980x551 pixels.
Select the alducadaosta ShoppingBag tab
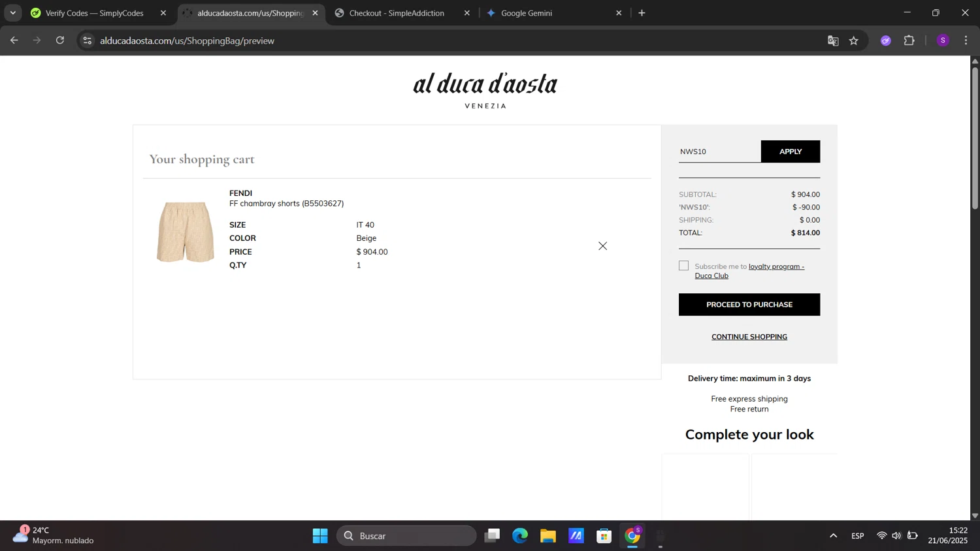250,13
